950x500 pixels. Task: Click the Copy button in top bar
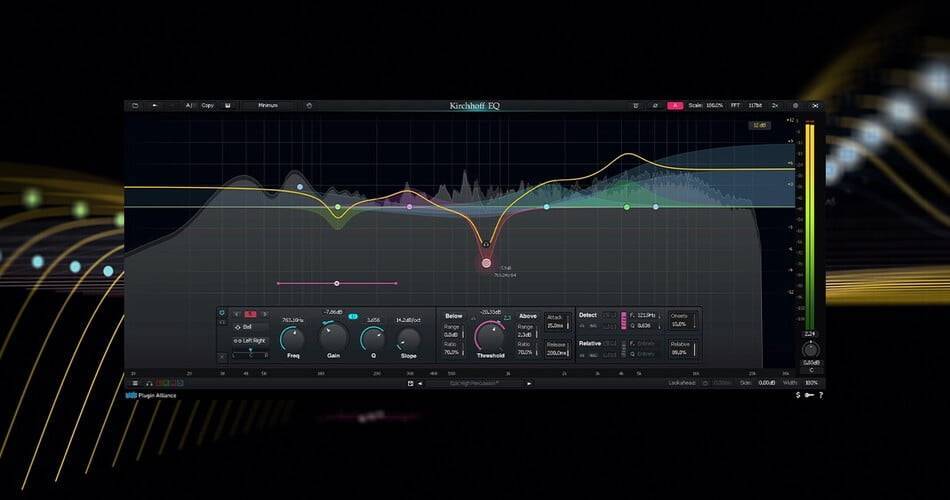pos(208,105)
